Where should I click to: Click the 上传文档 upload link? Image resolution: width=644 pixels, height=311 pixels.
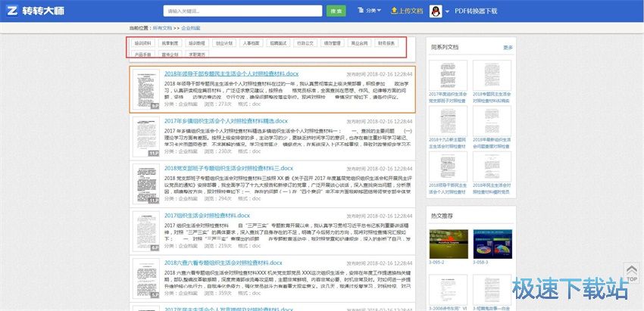407,11
